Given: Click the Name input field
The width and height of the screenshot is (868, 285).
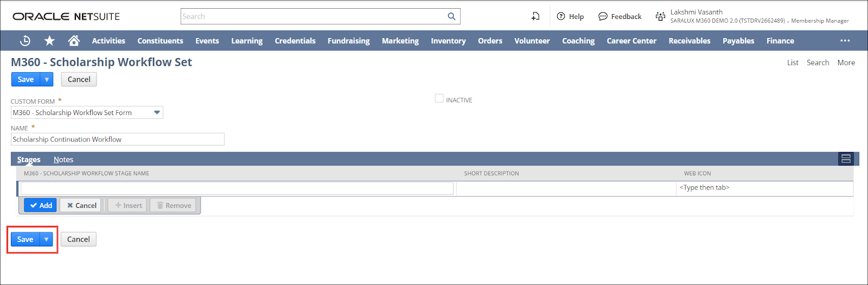Looking at the screenshot, I should 117,140.
